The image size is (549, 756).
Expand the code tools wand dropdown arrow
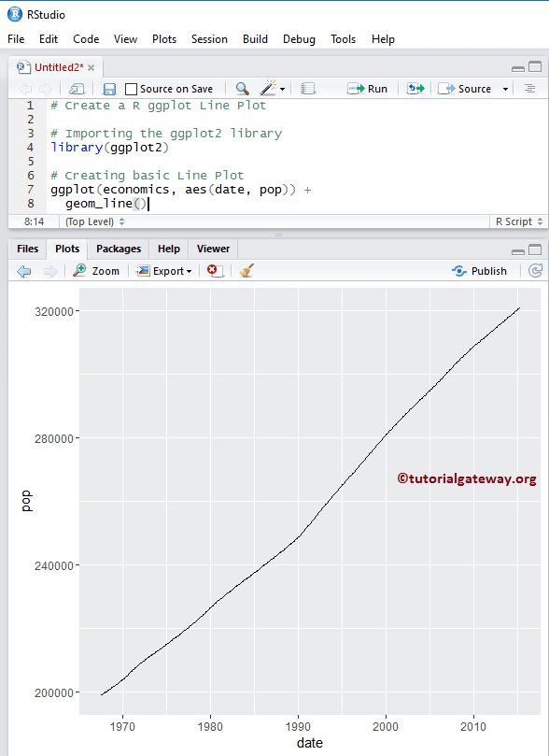point(282,89)
